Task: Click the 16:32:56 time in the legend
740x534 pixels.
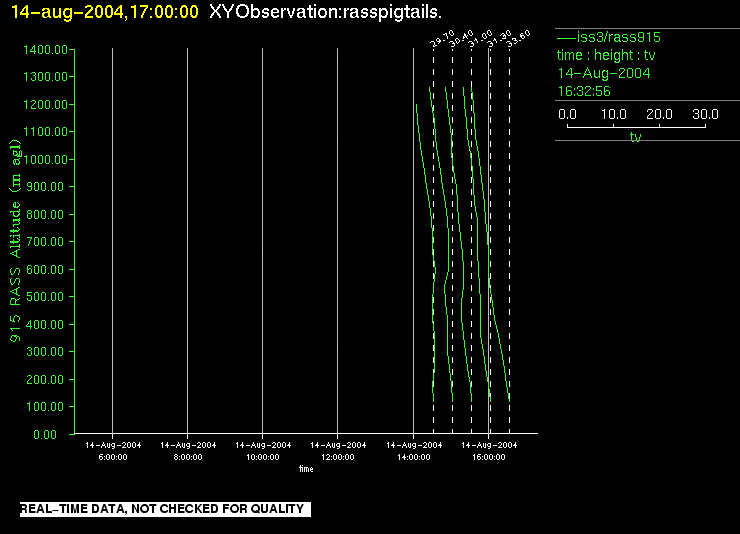Action: pyautogui.click(x=584, y=91)
